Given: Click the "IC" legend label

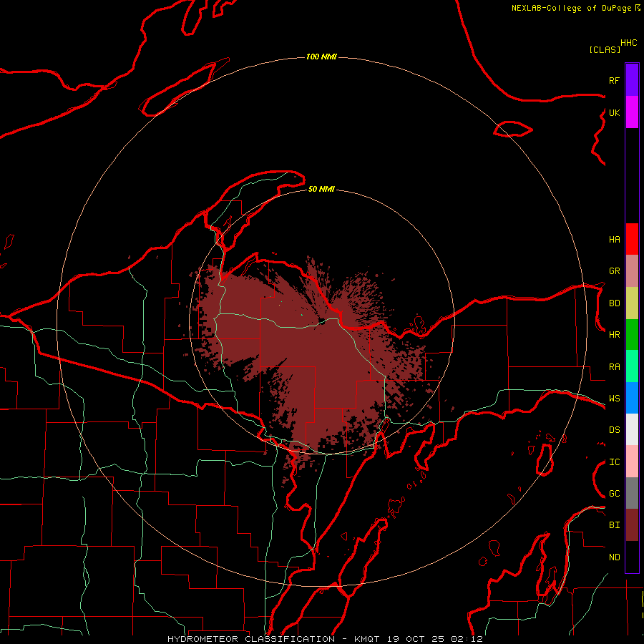Looking at the screenshot, I should pyautogui.click(x=614, y=462).
